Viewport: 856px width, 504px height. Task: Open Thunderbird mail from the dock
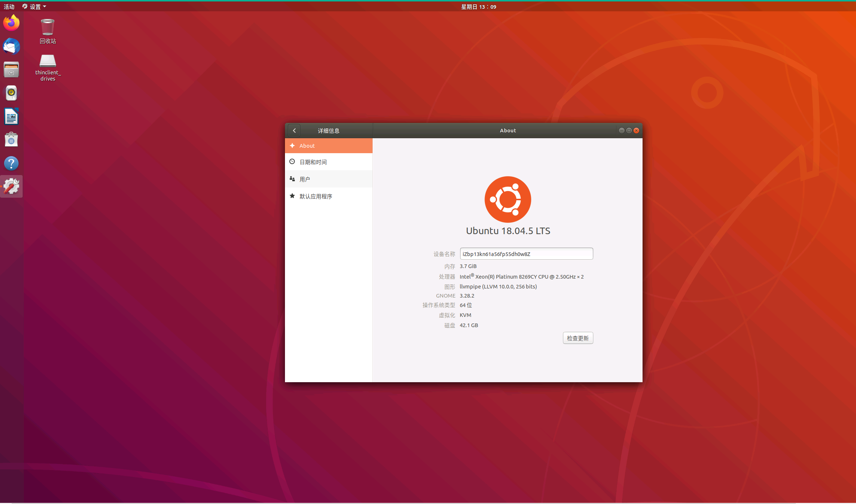pos(11,46)
